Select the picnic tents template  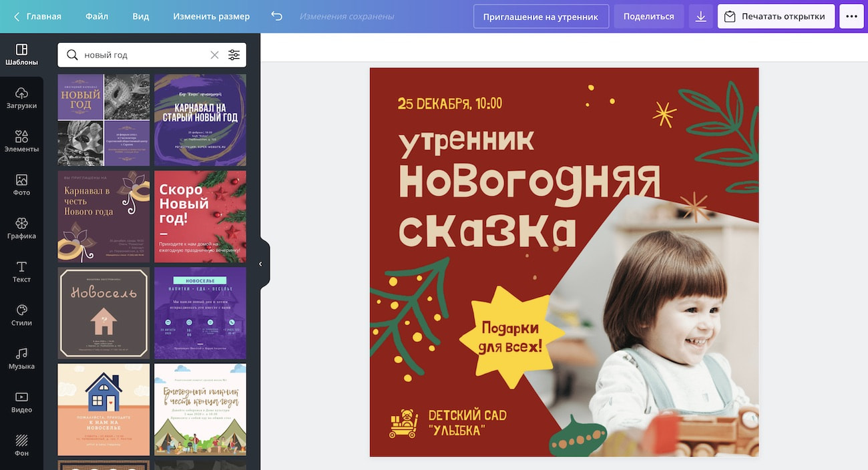point(200,409)
